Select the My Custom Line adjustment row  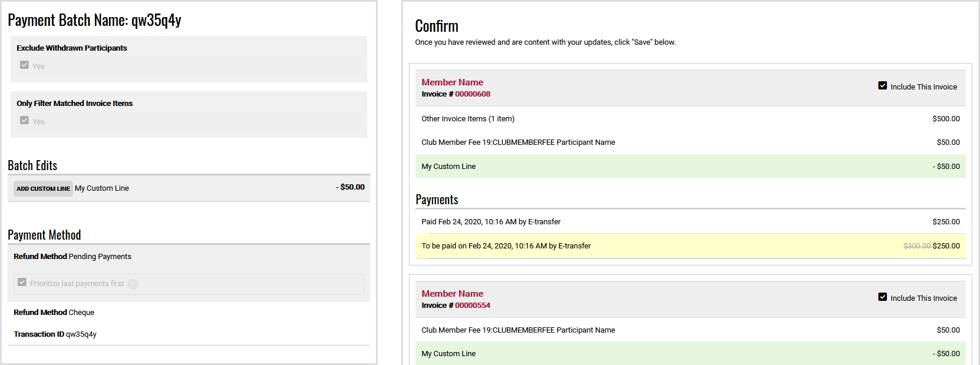pyautogui.click(x=448, y=166)
